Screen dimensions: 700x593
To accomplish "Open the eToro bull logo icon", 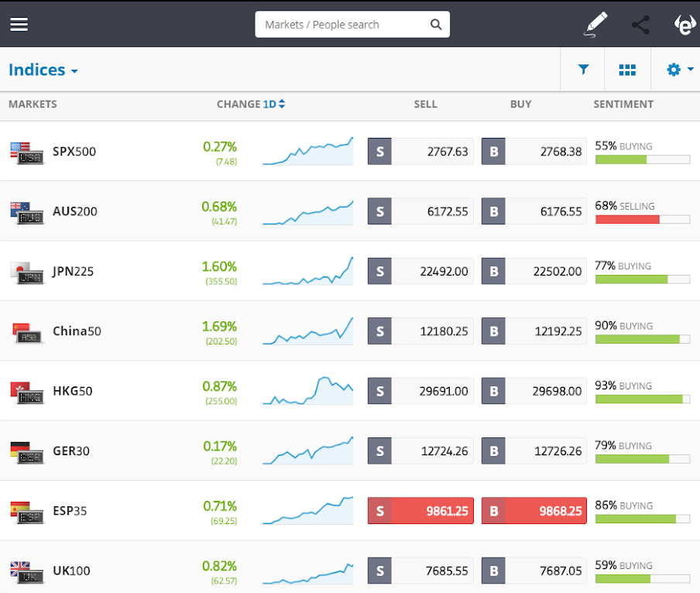I will (685, 25).
